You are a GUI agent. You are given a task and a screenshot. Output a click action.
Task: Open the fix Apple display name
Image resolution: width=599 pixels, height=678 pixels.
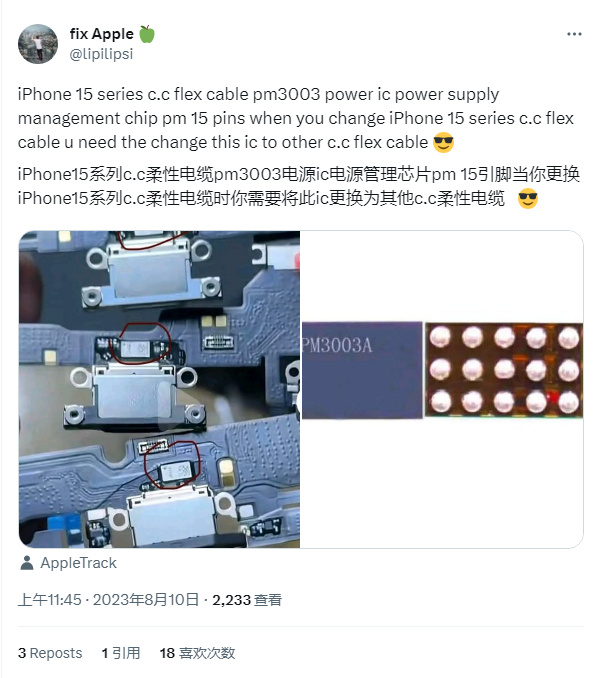tap(102, 34)
